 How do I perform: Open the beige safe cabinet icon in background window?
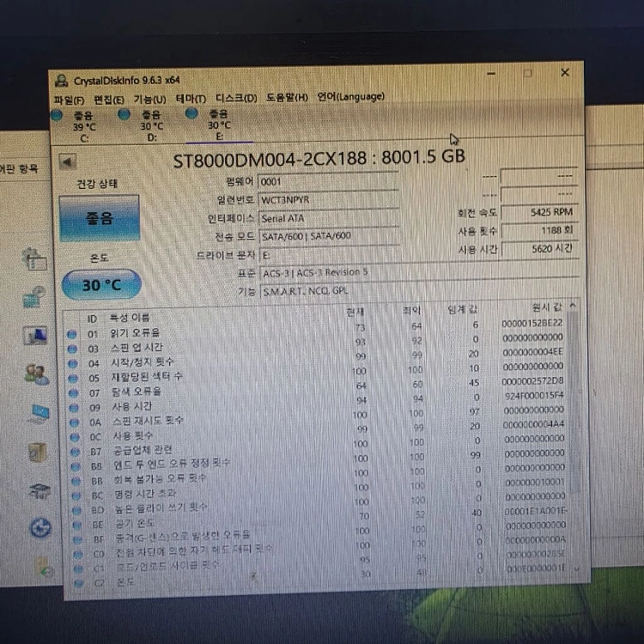coord(38,453)
